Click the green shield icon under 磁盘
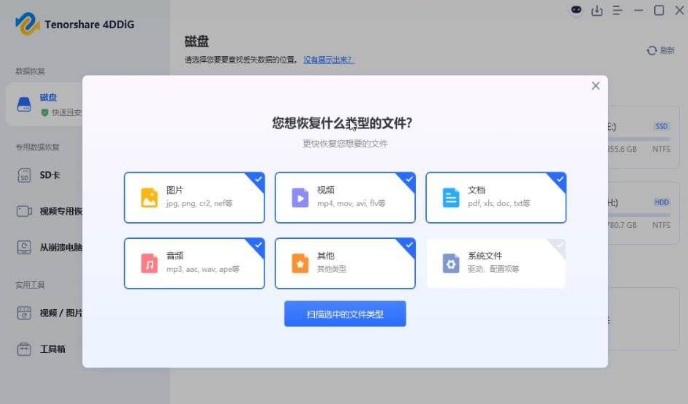This screenshot has width=688, height=404. tap(45, 113)
